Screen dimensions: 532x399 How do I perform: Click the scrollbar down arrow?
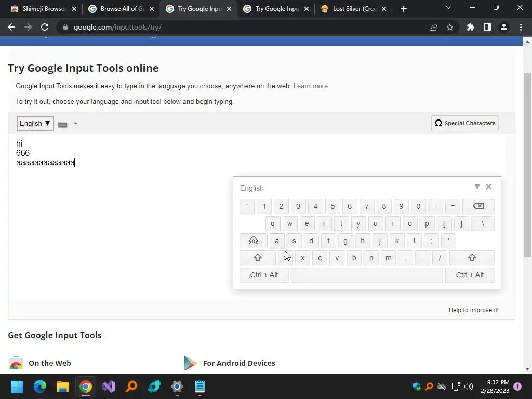pos(527,369)
